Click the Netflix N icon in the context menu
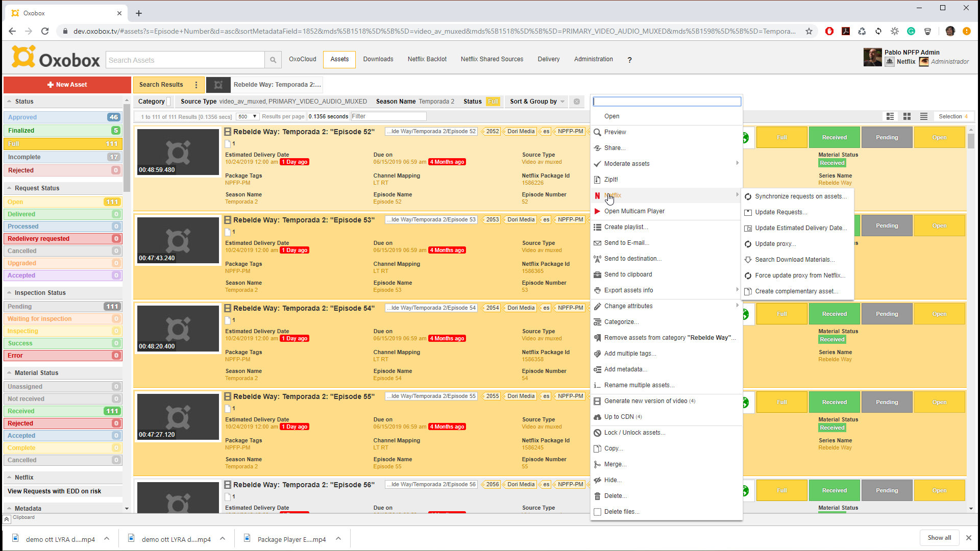 (x=597, y=195)
